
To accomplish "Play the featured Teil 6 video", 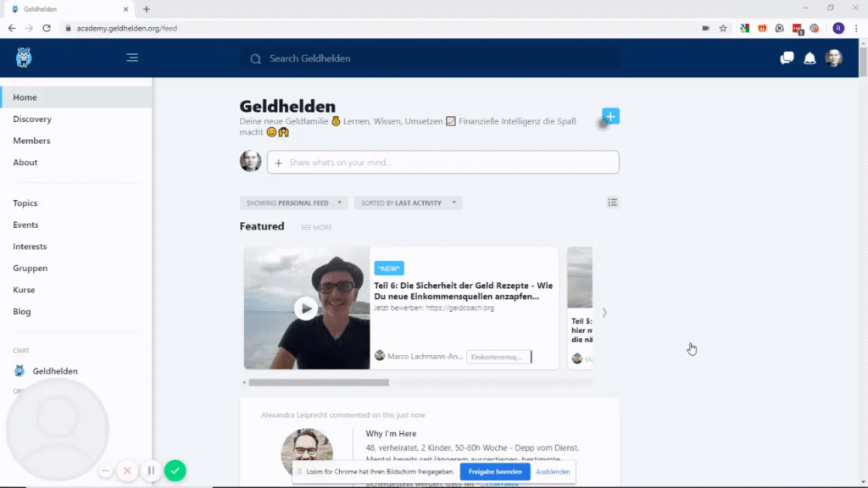I will pyautogui.click(x=305, y=308).
